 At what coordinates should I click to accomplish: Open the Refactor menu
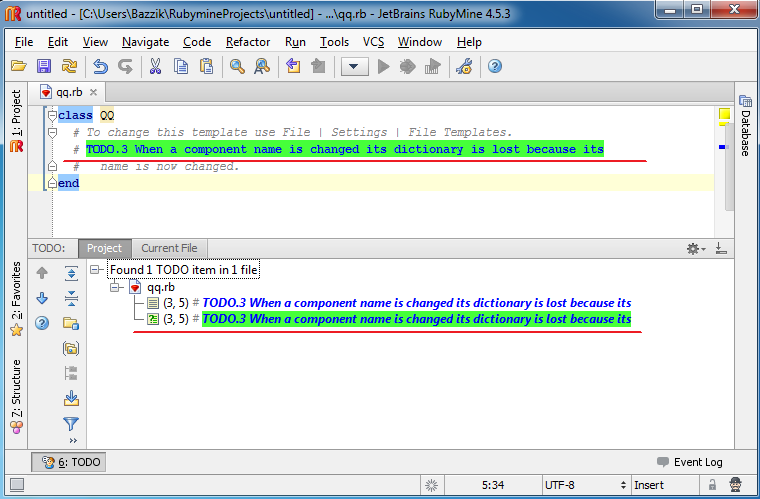(x=248, y=42)
